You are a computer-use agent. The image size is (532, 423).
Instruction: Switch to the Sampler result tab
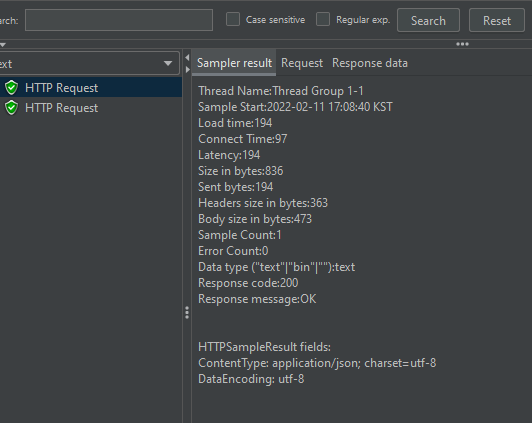coord(234,63)
